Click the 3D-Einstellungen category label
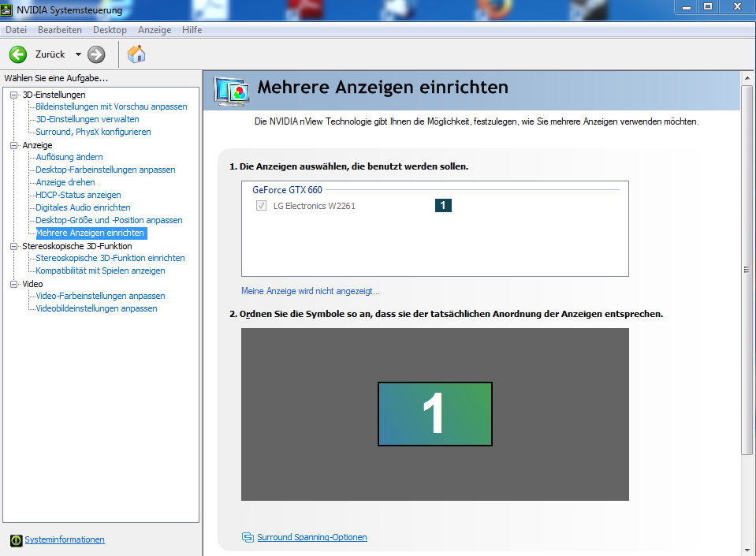 pos(54,95)
